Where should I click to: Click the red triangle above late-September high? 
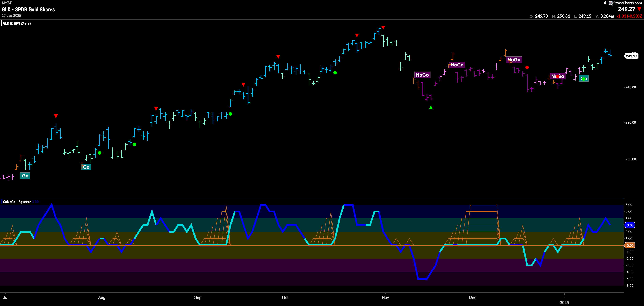pos(278,57)
